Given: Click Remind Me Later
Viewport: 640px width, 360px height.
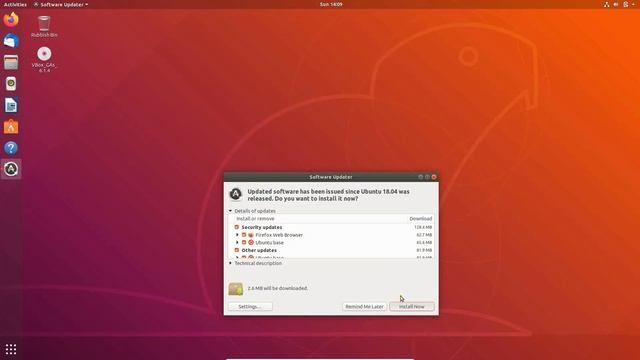Looking at the screenshot, I should click(x=364, y=307).
